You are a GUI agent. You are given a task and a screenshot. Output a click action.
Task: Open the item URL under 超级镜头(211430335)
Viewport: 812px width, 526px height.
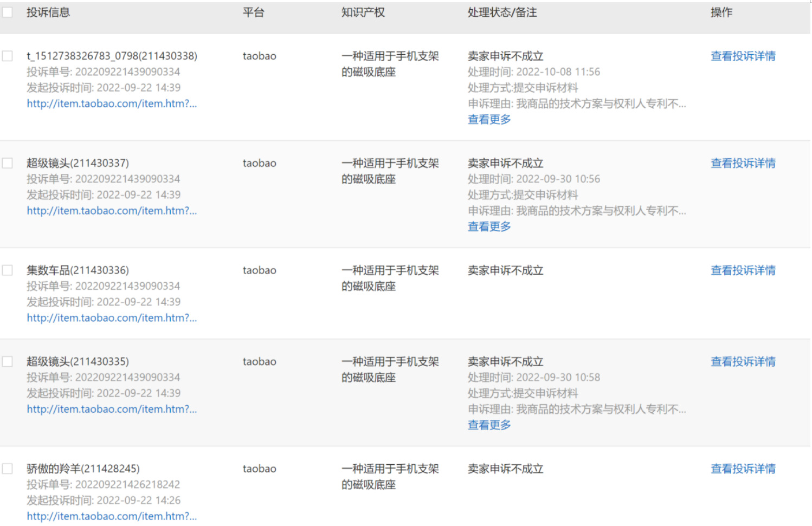click(x=112, y=409)
